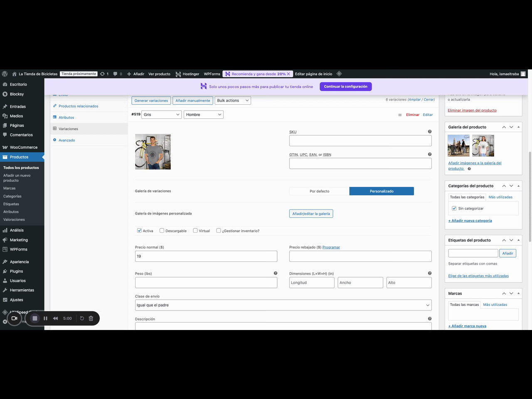Uncheck Sin categorizar category
This screenshot has height=399, width=532.
tap(454, 208)
